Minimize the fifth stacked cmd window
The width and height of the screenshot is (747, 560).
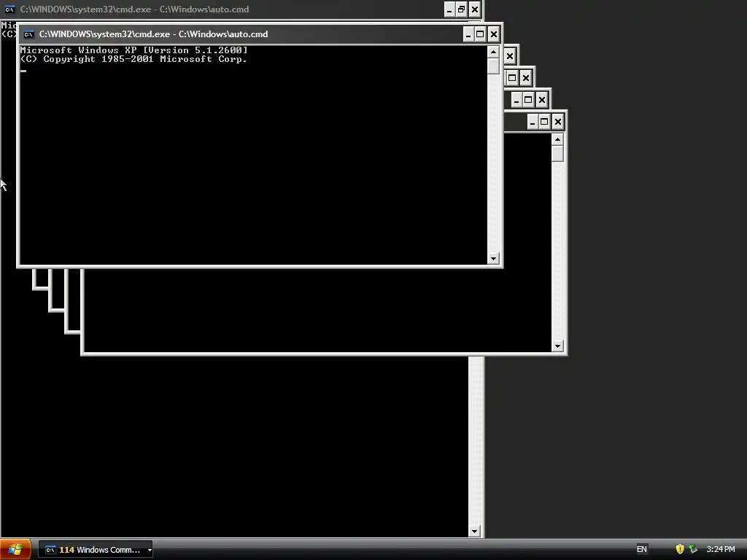pyautogui.click(x=533, y=122)
